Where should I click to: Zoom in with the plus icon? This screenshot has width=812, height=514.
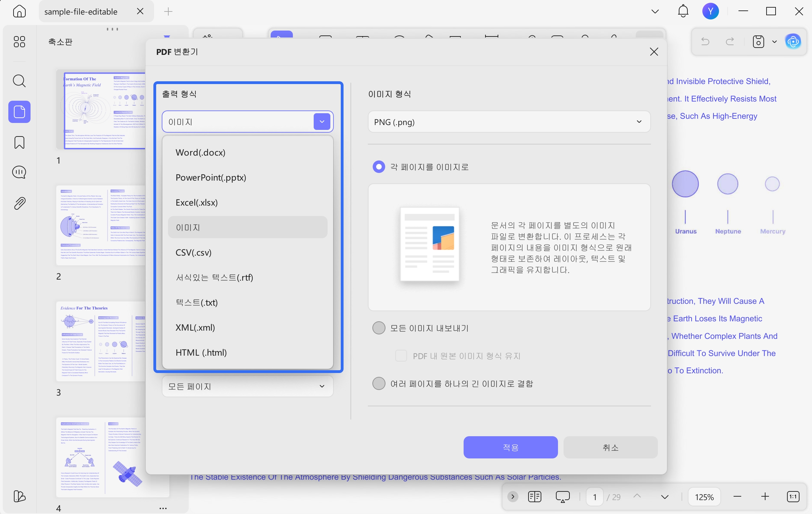(x=765, y=497)
